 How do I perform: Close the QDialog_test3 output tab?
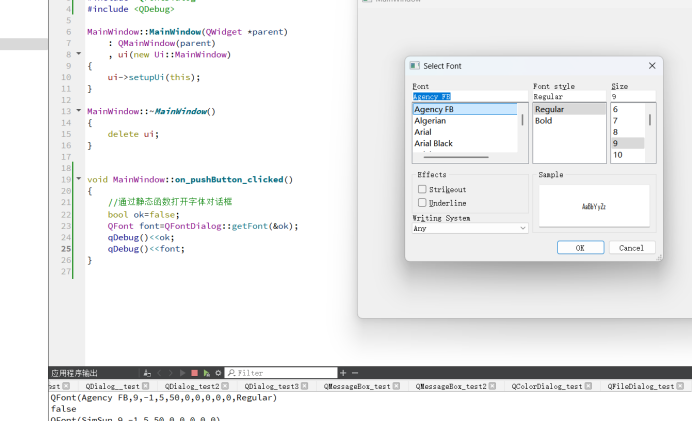tap(305, 386)
